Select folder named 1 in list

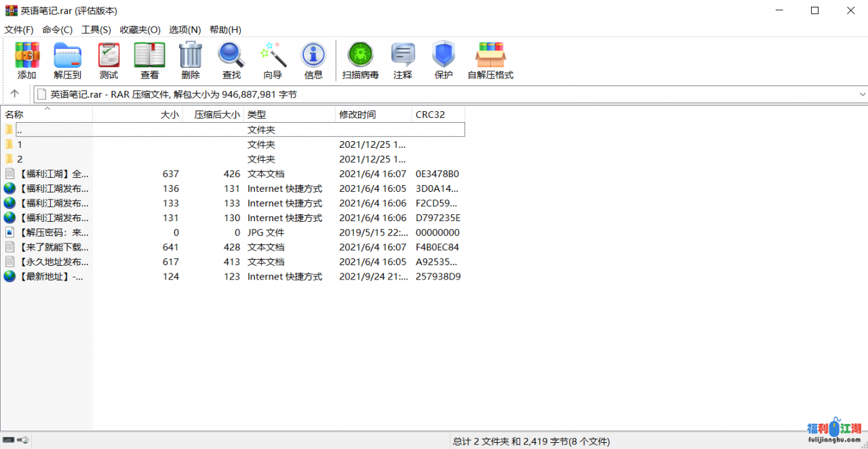(20, 144)
